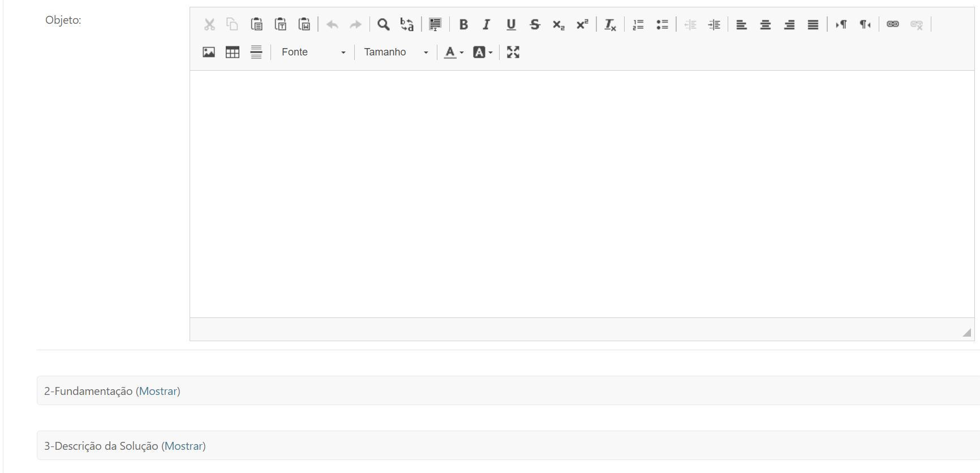Screen dimensions: 980x473
Task: Open background color dropdown
Action: [x=483, y=52]
